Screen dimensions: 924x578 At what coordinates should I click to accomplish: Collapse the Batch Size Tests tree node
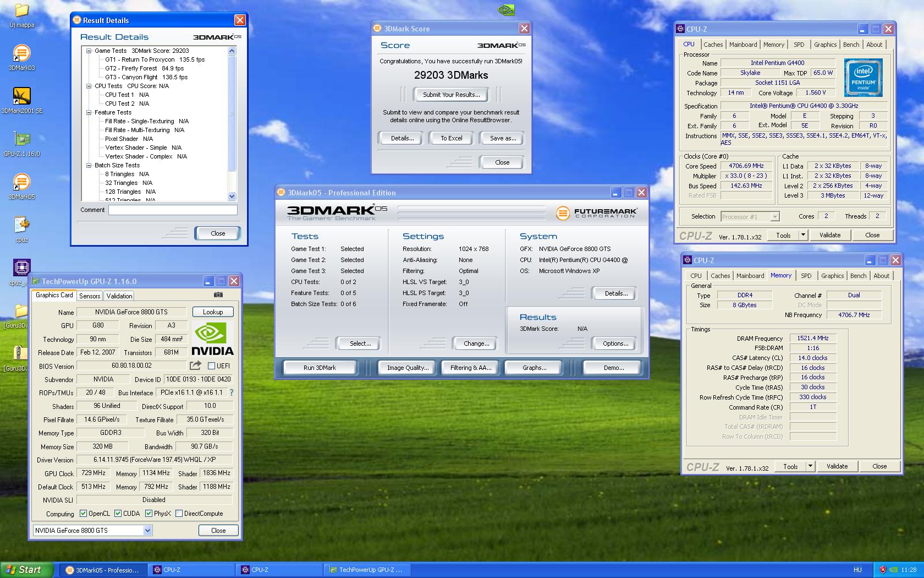[x=89, y=165]
